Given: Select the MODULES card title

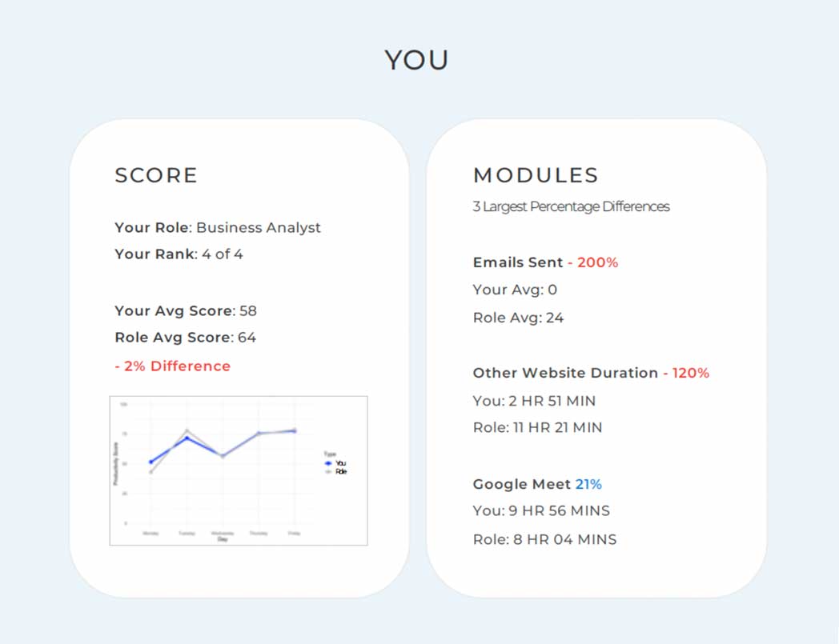Looking at the screenshot, I should [536, 175].
